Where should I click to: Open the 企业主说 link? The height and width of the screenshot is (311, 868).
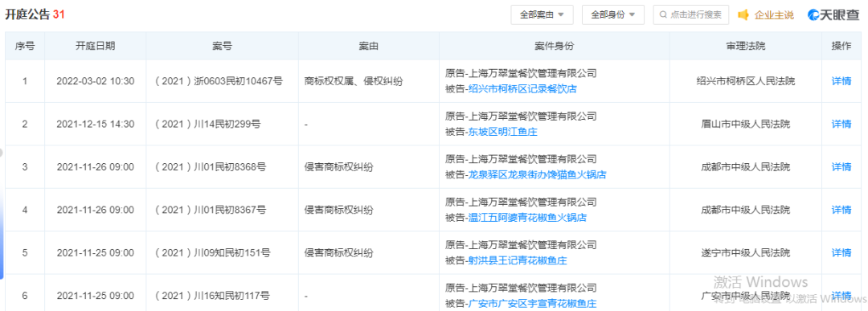click(774, 15)
